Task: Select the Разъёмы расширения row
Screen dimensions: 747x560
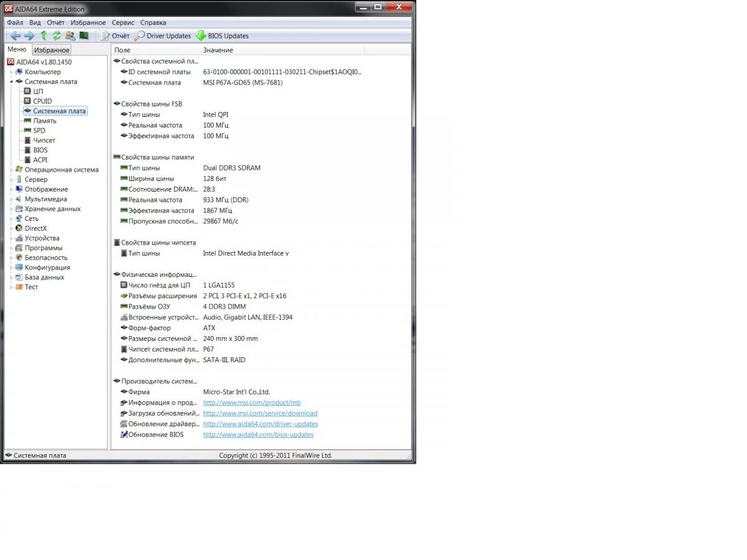Action: [203, 296]
